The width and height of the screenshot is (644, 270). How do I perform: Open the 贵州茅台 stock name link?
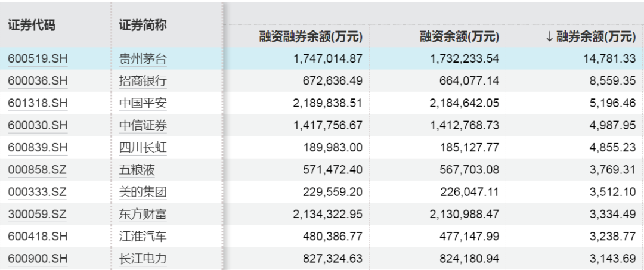tap(143, 59)
